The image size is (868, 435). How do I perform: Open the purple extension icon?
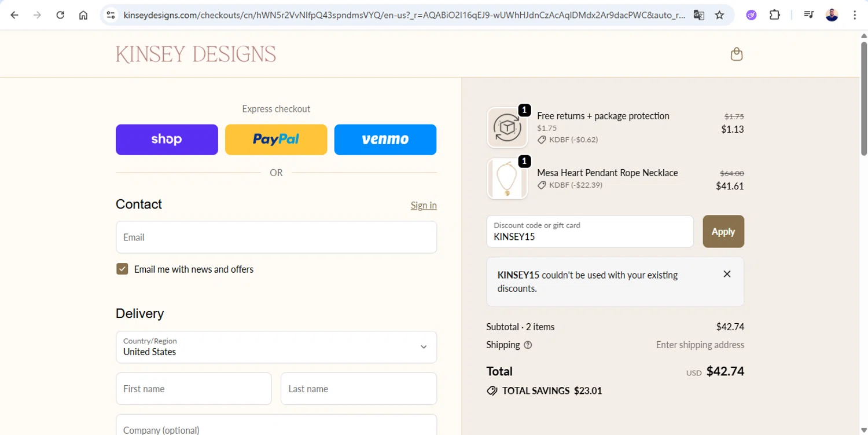751,15
